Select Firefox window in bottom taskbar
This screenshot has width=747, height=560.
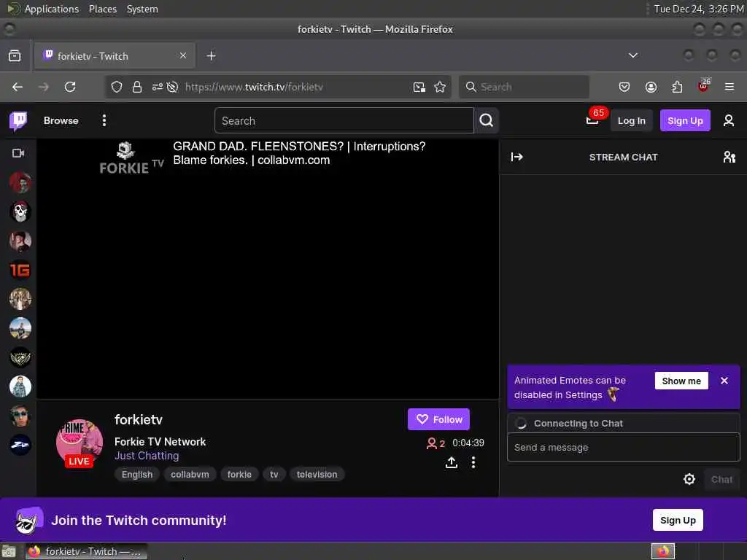pyautogui.click(x=86, y=551)
